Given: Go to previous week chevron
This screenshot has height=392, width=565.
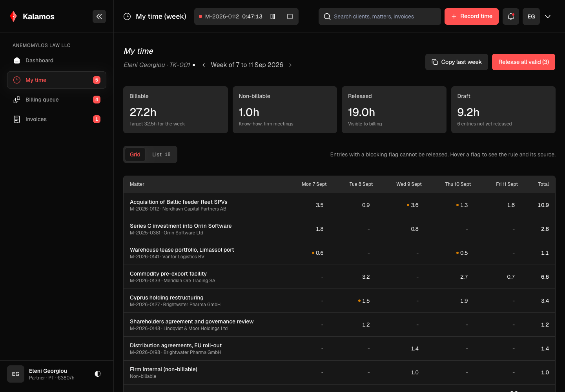Looking at the screenshot, I should 204,65.
